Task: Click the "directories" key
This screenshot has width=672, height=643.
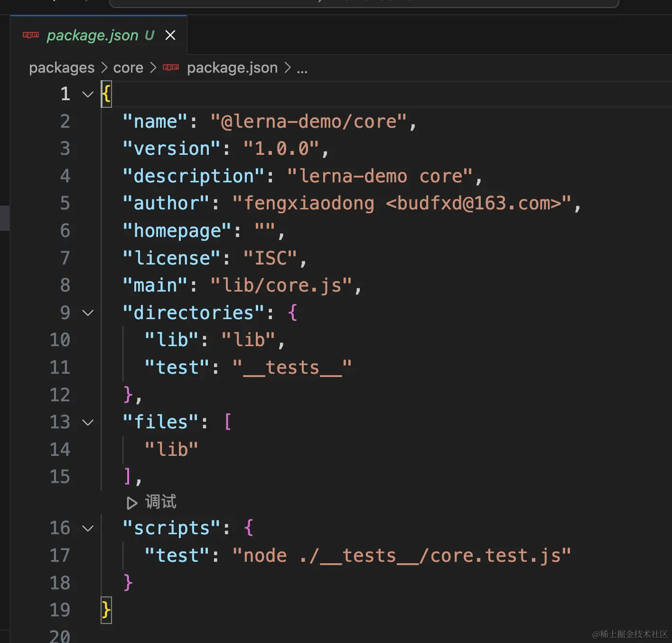Action: click(x=194, y=313)
